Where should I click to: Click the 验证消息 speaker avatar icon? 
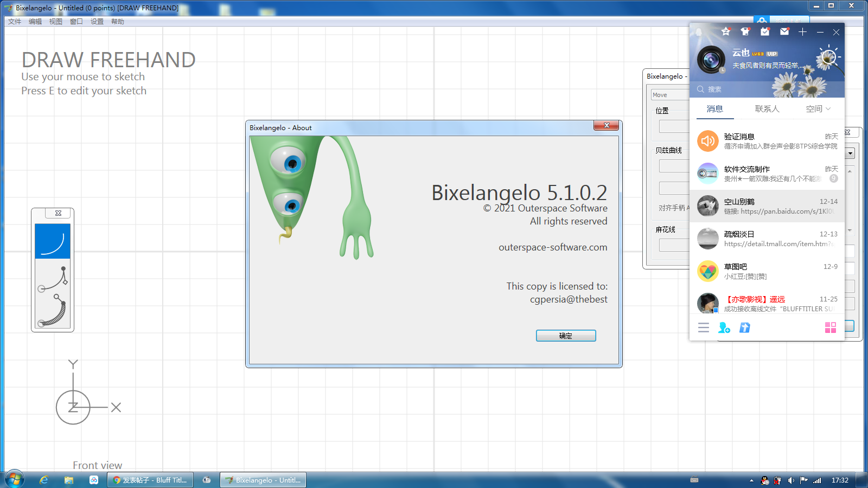click(708, 141)
